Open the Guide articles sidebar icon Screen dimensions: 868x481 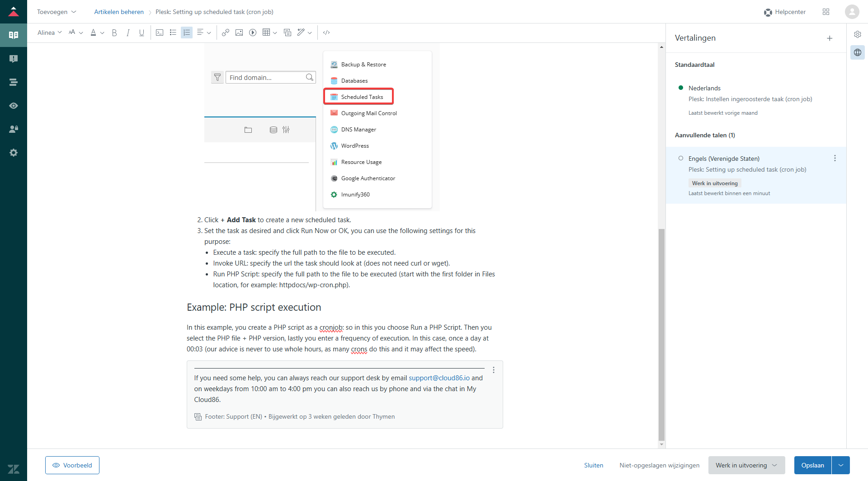coord(14,35)
